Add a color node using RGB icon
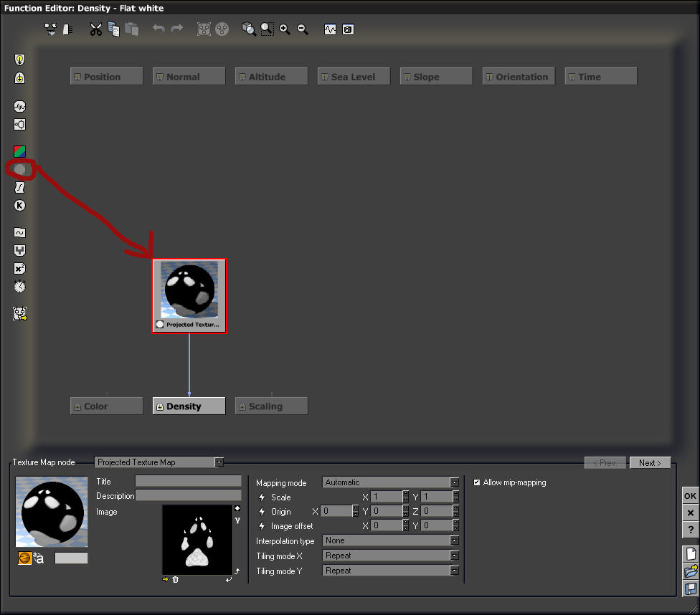The width and height of the screenshot is (700, 615). 19,151
